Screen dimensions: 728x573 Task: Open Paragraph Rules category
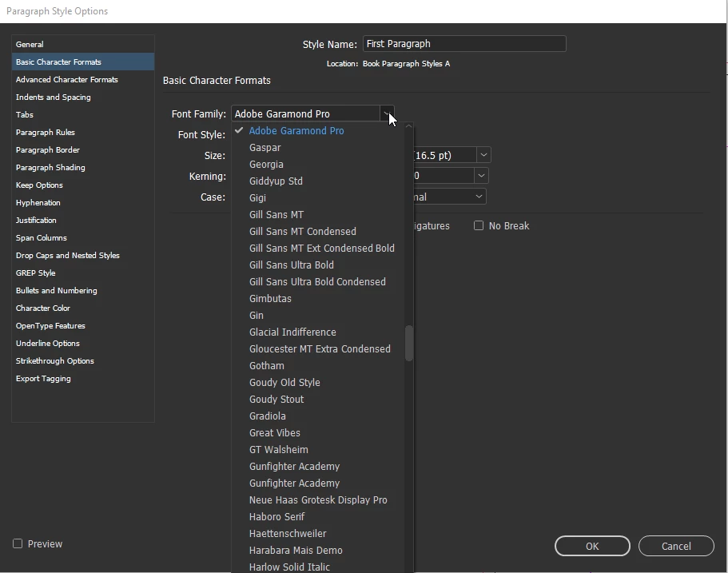point(82,133)
